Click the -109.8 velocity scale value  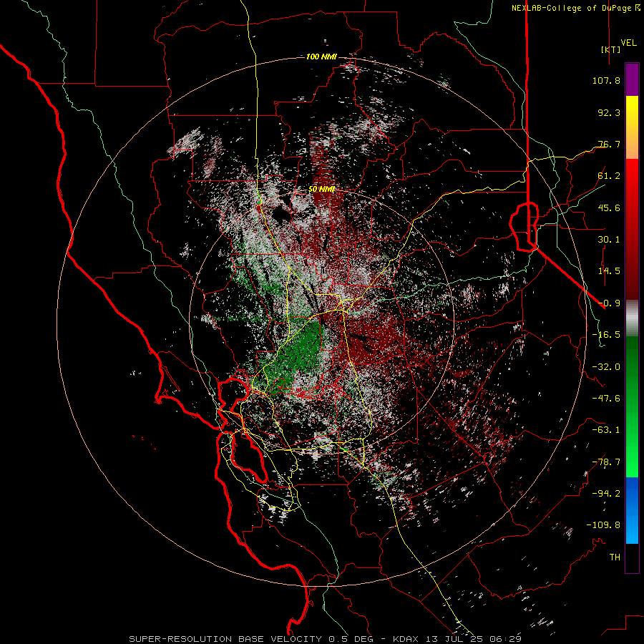(603, 525)
